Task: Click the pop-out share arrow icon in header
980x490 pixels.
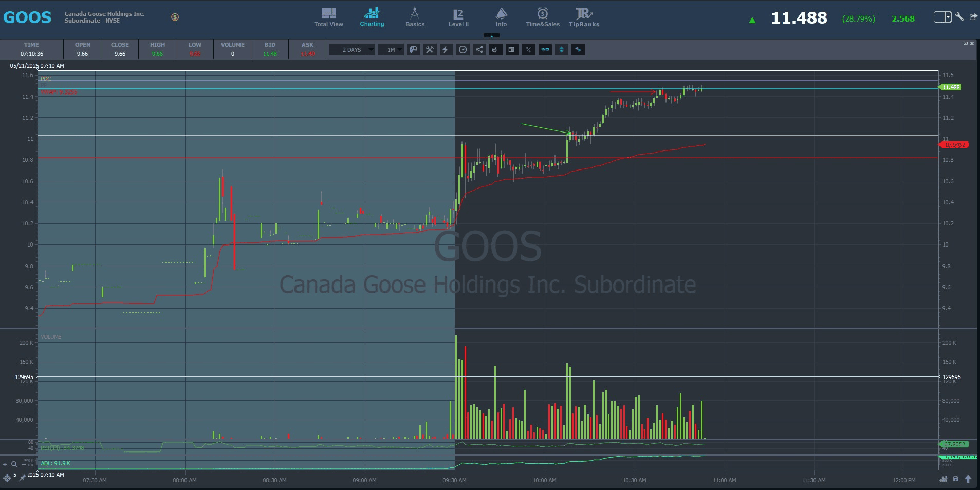Action: point(973,17)
